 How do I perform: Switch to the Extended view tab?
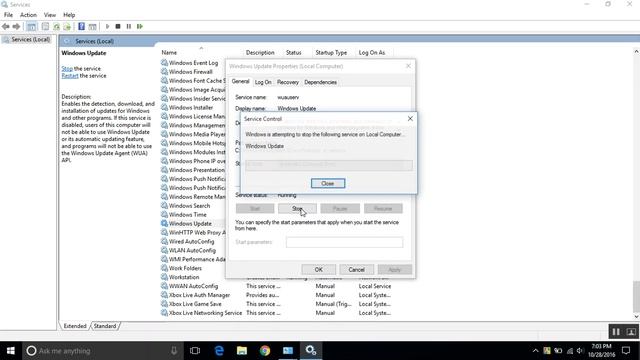[x=75, y=326]
